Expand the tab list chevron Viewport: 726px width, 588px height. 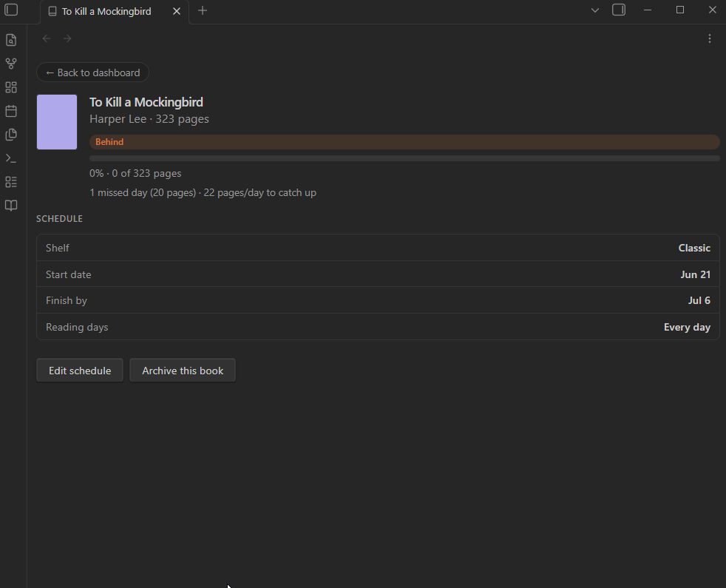click(x=595, y=10)
